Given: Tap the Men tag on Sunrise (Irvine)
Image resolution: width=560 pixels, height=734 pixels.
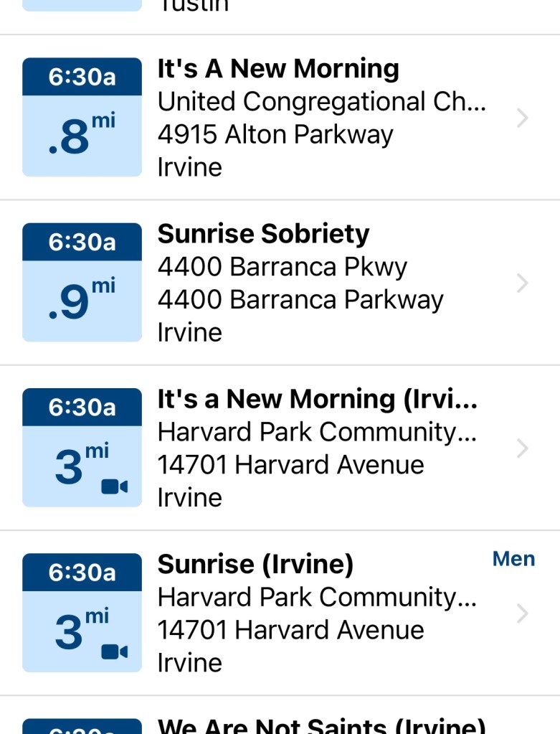Looking at the screenshot, I should [x=513, y=559].
